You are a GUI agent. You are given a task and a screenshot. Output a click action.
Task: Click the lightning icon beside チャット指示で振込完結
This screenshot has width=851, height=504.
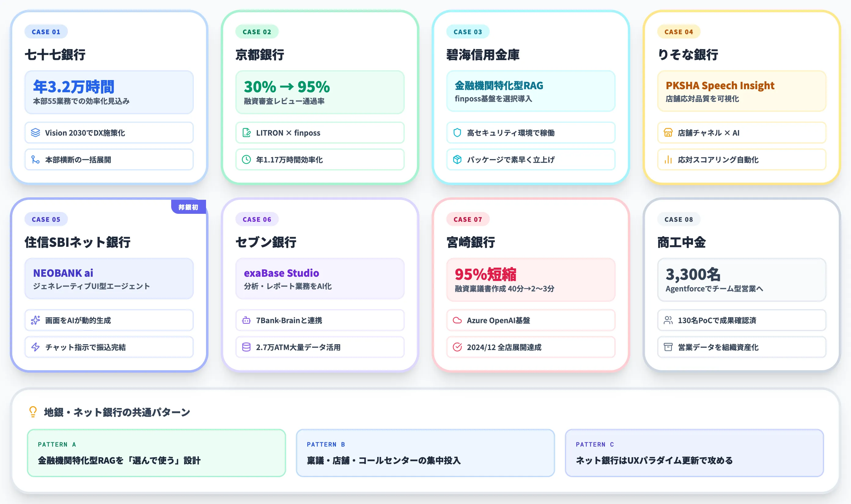tap(35, 347)
